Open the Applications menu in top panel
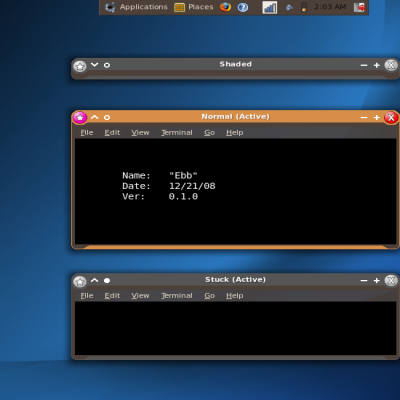Viewport: 400px width, 400px height. 143,7
